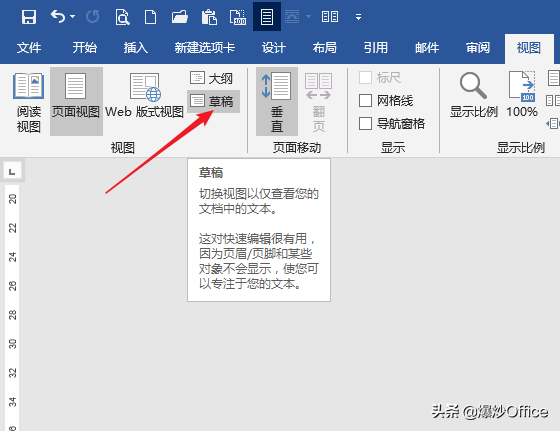Viewport: 560px width, 431px height.
Task: Click the New blank document icon
Action: (x=150, y=17)
